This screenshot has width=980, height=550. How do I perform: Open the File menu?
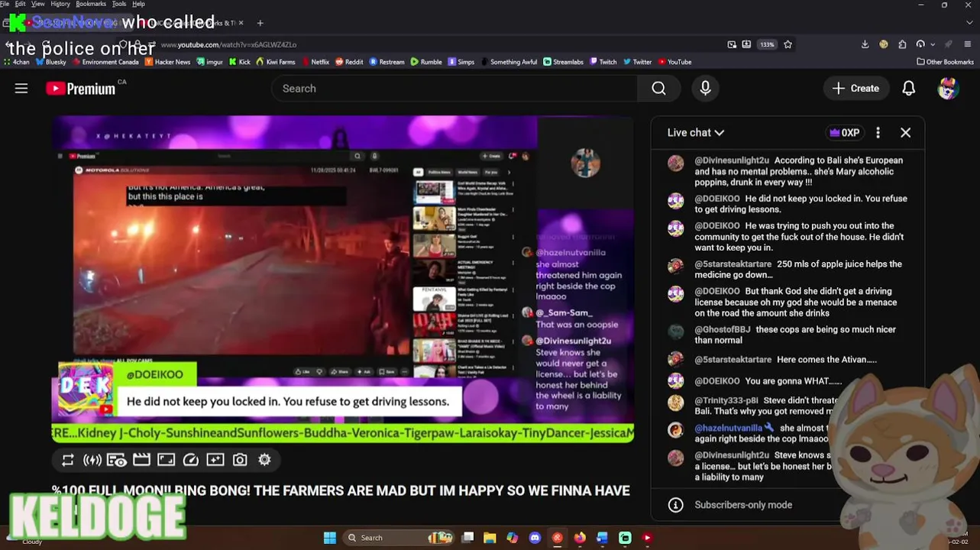coord(5,4)
